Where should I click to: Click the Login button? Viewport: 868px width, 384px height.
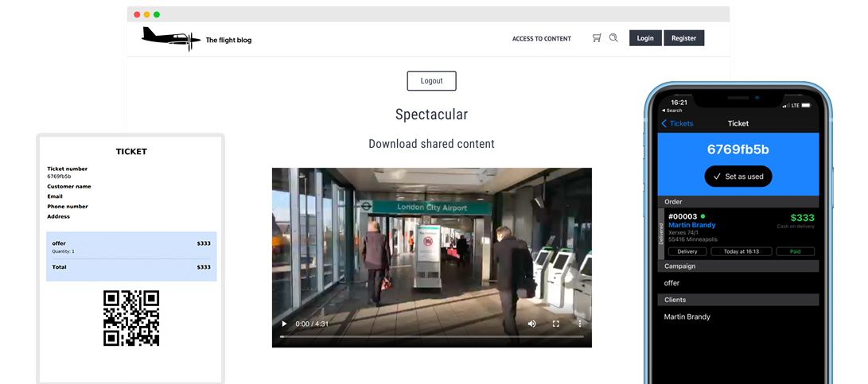point(645,38)
